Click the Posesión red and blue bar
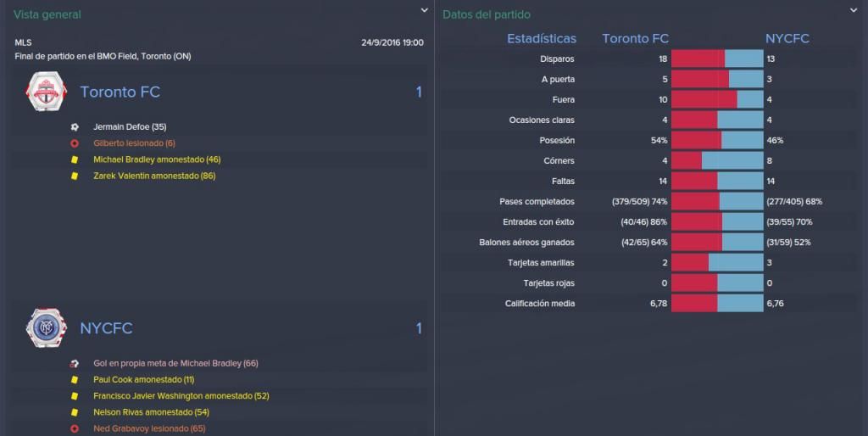868x436 pixels. [x=717, y=140]
